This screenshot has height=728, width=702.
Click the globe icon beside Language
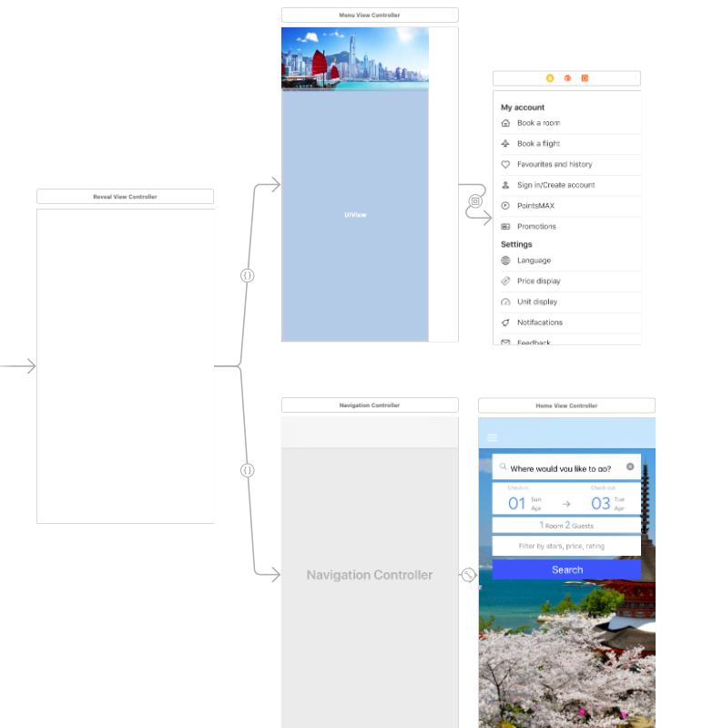pyautogui.click(x=505, y=261)
